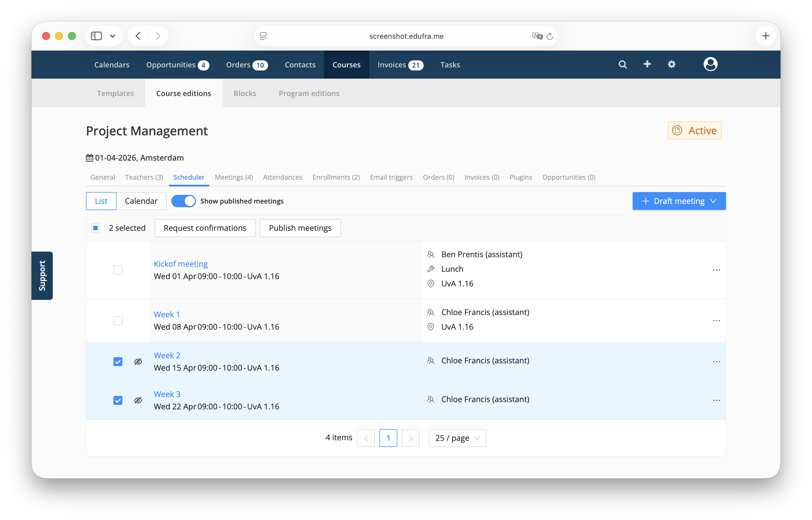Open the settings gear icon
Image resolution: width=812 pixels, height=520 pixels.
671,64
